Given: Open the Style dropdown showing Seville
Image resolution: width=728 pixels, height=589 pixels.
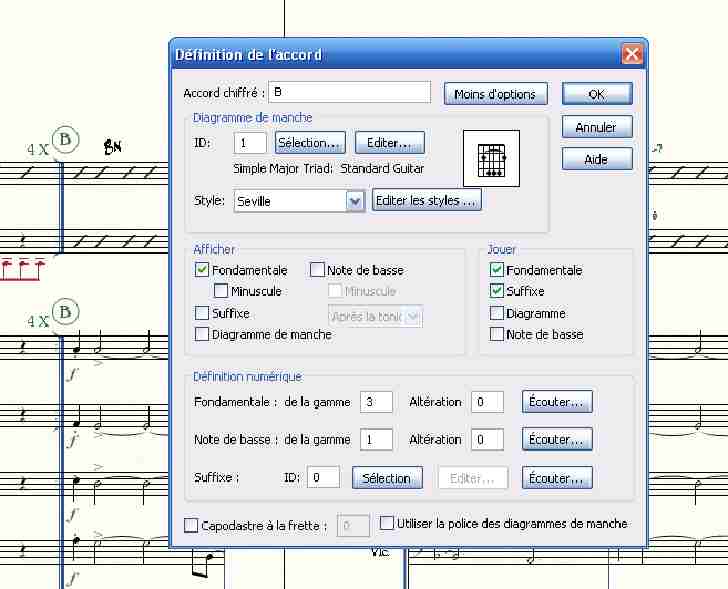Looking at the screenshot, I should pyautogui.click(x=354, y=201).
